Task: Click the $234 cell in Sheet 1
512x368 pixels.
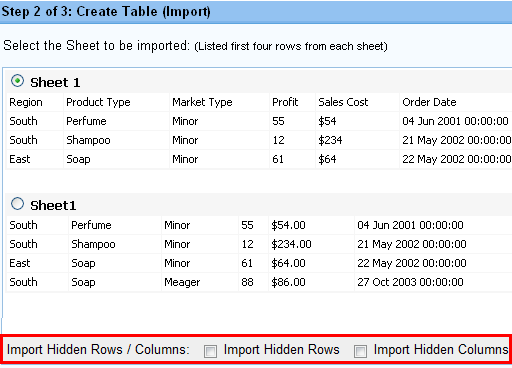Action: tap(357, 140)
